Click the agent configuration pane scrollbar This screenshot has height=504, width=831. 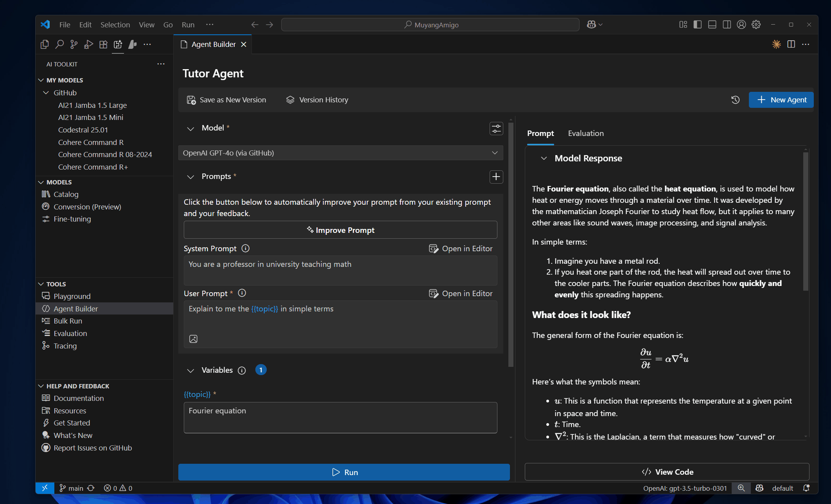[511, 245]
